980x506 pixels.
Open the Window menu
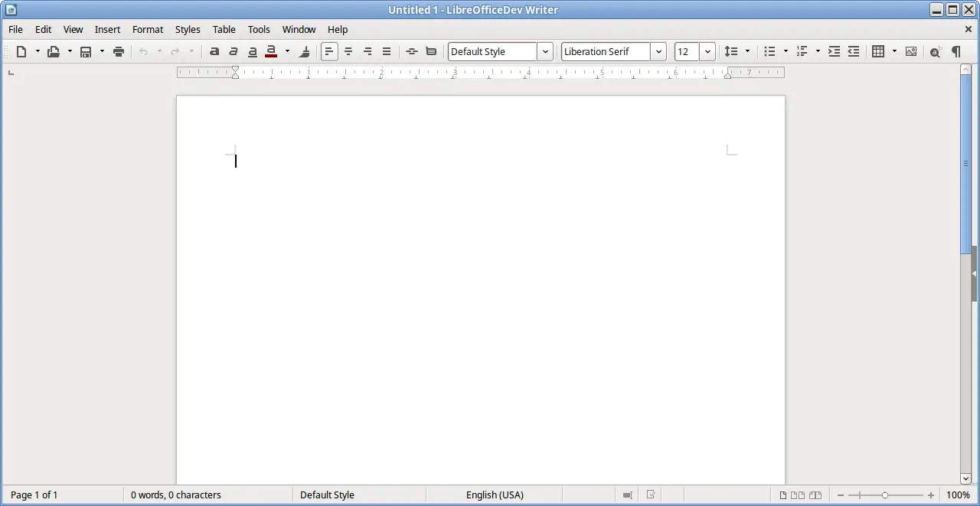coord(299,29)
